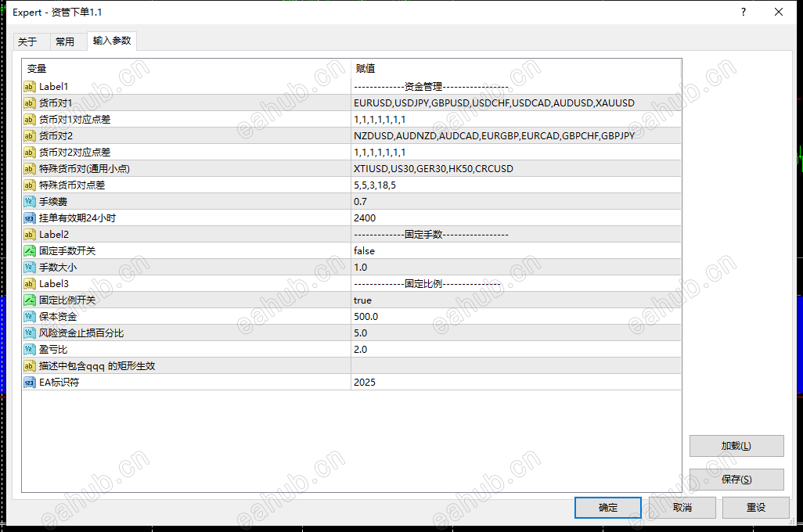This screenshot has height=532, width=803.
Task: Reset parameters with 重设 button
Action: click(756, 508)
